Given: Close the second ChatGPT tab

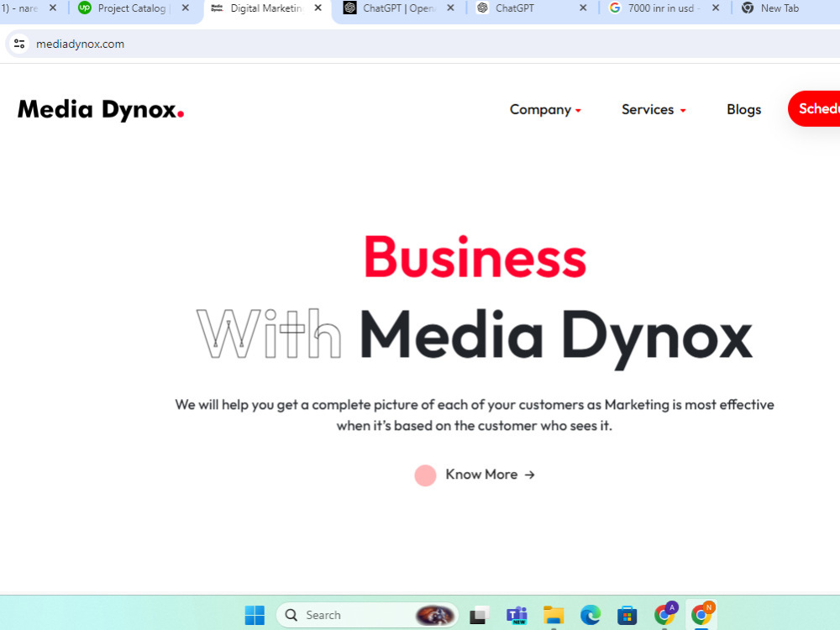Looking at the screenshot, I should 584,8.
